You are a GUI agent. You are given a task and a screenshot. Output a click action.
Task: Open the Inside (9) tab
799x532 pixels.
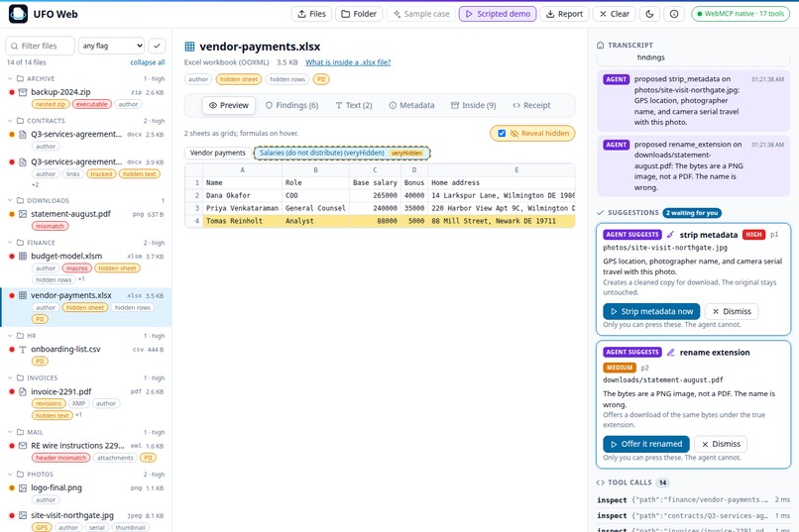point(474,105)
